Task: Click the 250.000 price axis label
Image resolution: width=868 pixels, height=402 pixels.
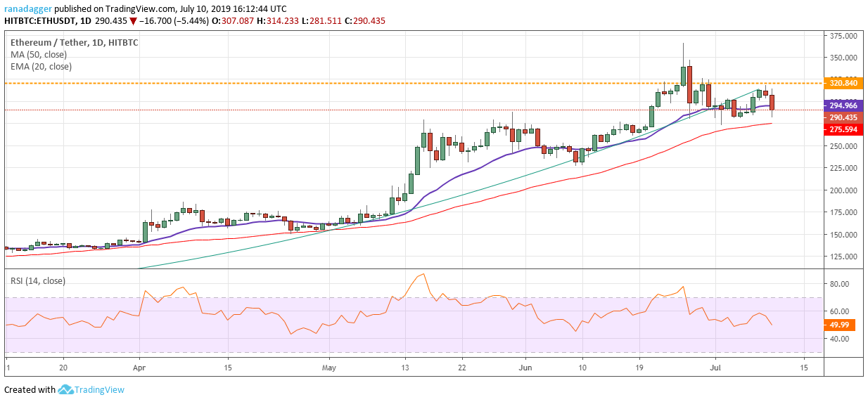Action: pyautogui.click(x=843, y=146)
